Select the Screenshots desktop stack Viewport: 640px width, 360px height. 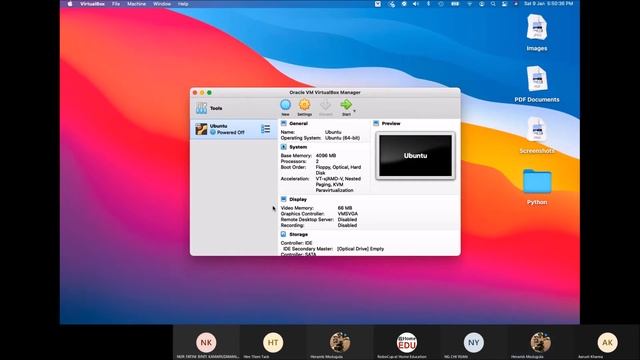click(x=537, y=135)
